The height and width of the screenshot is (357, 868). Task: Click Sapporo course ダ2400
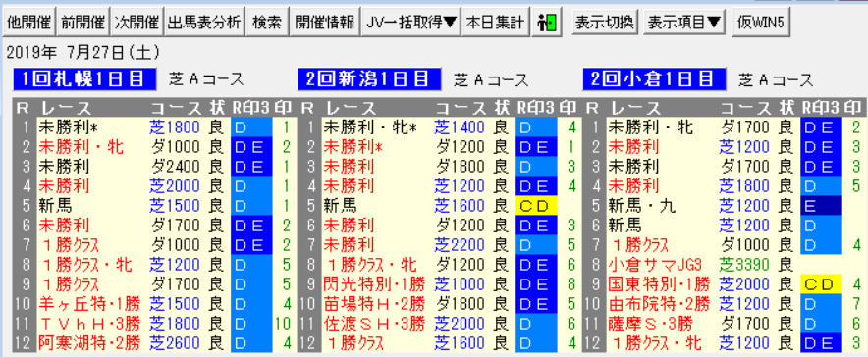(175, 167)
